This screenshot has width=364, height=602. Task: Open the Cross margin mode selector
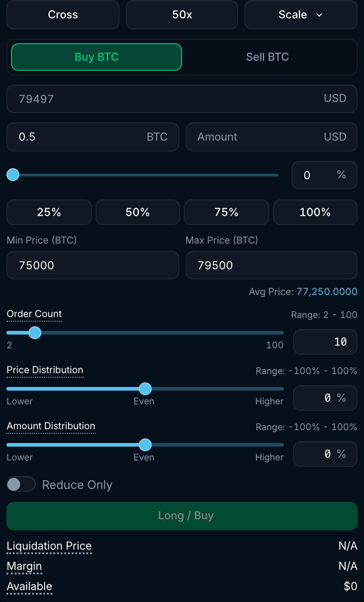tap(63, 15)
